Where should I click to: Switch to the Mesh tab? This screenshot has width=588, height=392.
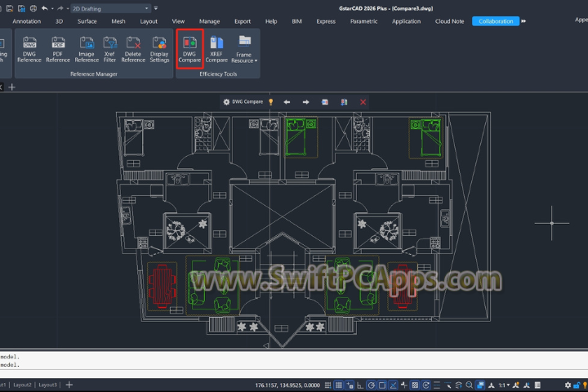[118, 21]
